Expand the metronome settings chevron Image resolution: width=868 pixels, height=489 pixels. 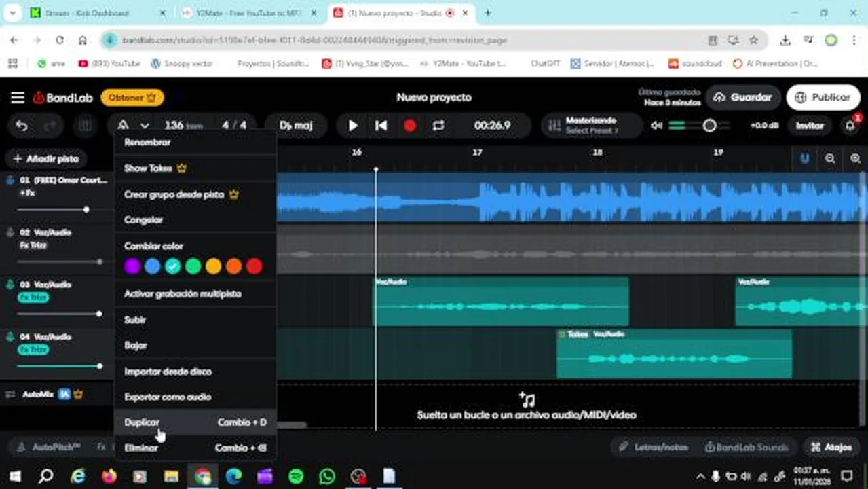point(145,126)
